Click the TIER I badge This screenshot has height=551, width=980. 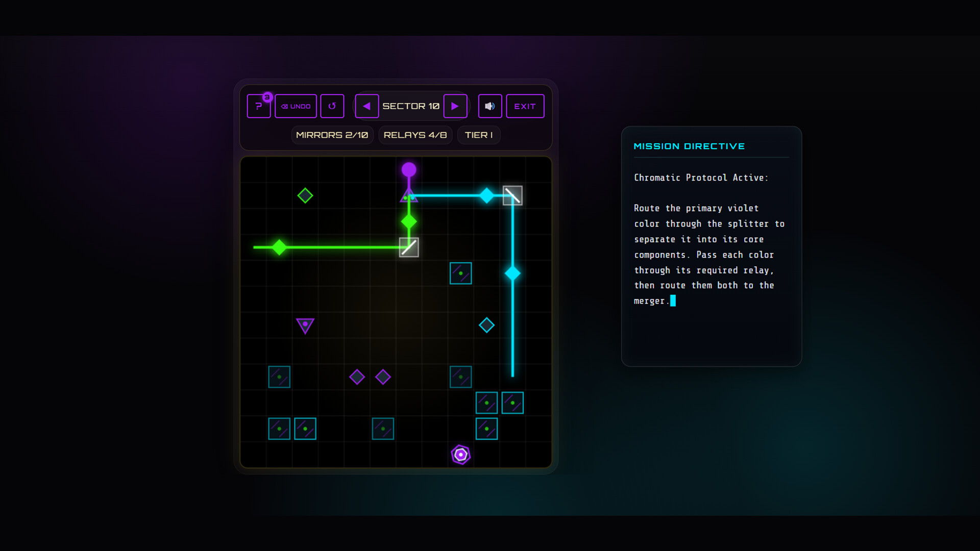tap(479, 135)
